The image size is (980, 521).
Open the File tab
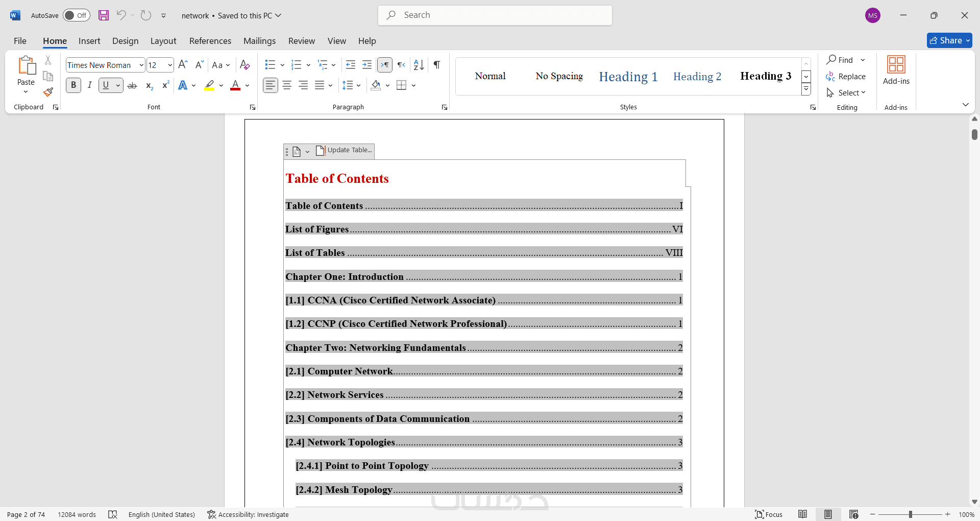[20, 41]
